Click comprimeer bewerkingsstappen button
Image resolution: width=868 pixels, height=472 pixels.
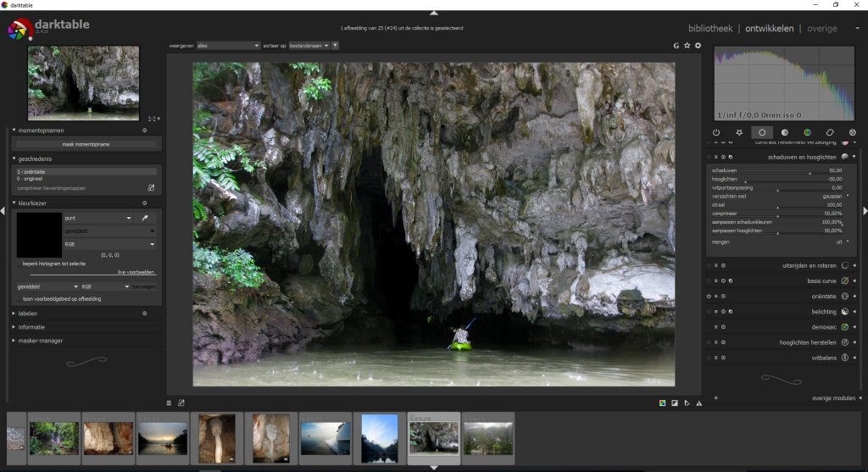pyautogui.click(x=52, y=188)
